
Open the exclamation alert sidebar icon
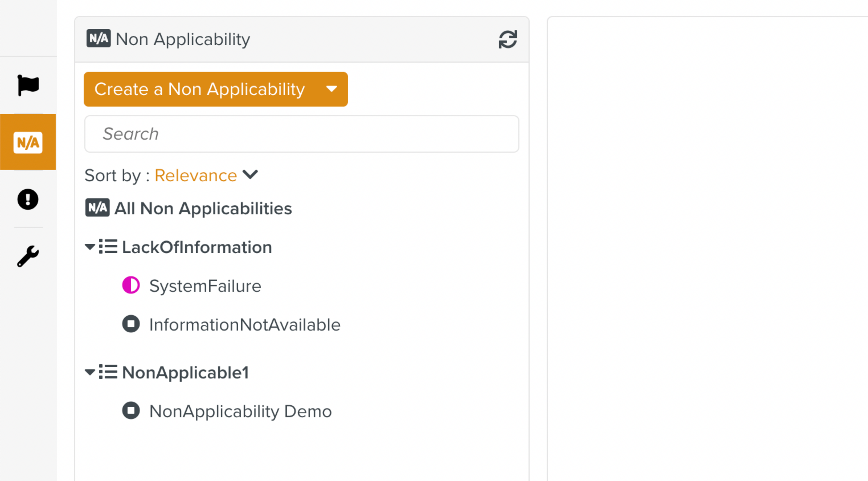[x=28, y=199]
